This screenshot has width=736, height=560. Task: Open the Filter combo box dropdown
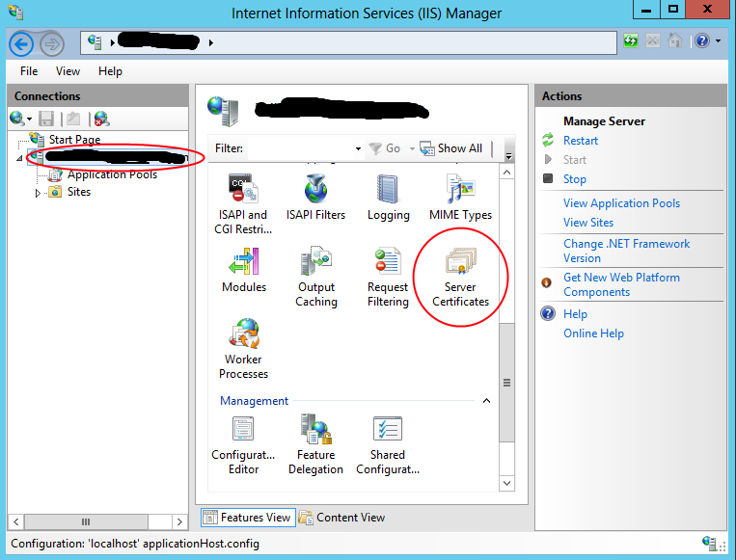[x=358, y=148]
